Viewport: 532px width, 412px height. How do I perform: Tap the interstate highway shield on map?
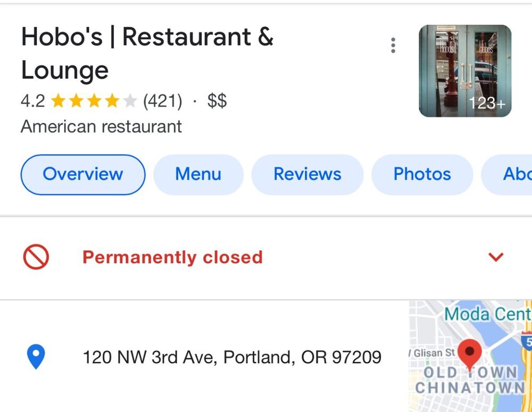527,341
